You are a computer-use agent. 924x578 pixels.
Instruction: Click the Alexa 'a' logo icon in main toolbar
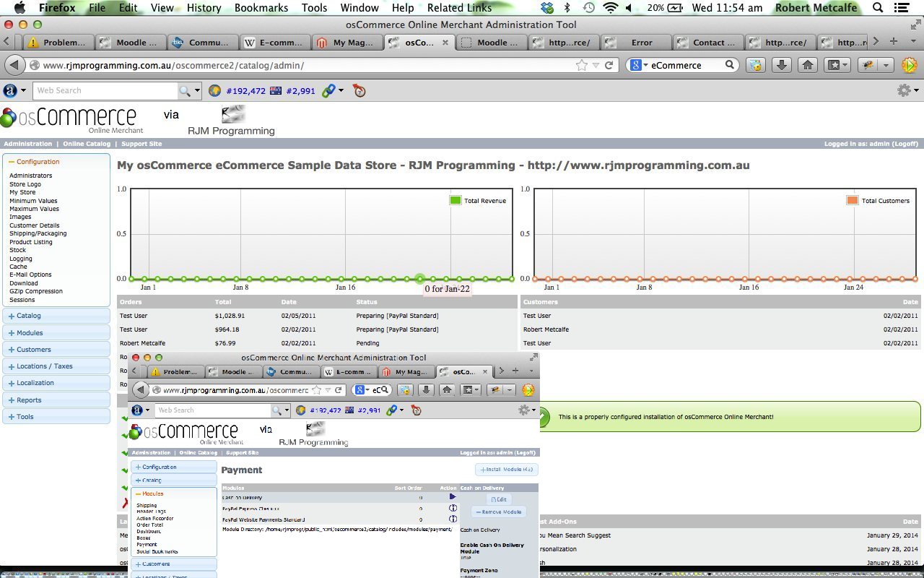click(10, 91)
